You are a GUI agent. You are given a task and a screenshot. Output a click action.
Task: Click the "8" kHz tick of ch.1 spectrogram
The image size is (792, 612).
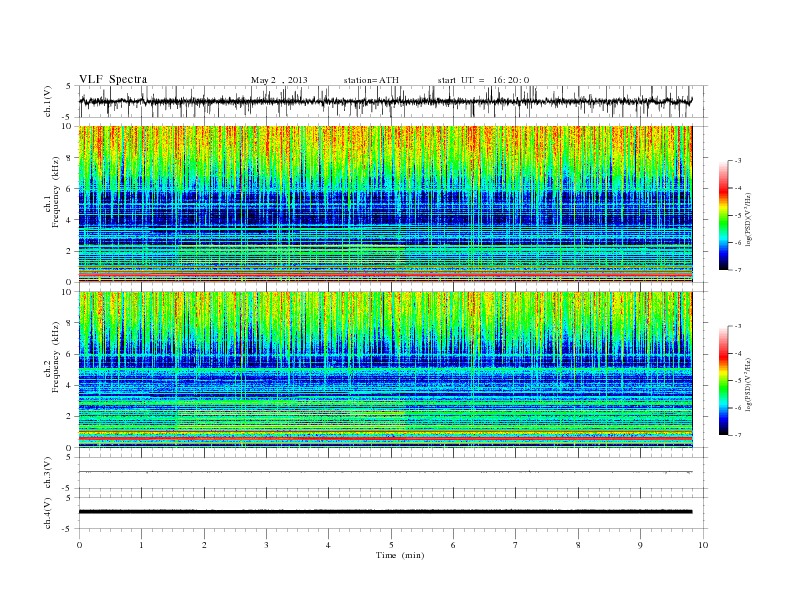(x=69, y=158)
